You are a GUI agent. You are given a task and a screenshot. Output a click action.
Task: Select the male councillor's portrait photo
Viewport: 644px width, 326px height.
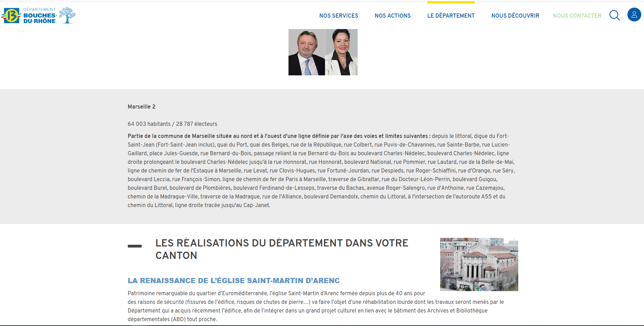[x=306, y=52]
